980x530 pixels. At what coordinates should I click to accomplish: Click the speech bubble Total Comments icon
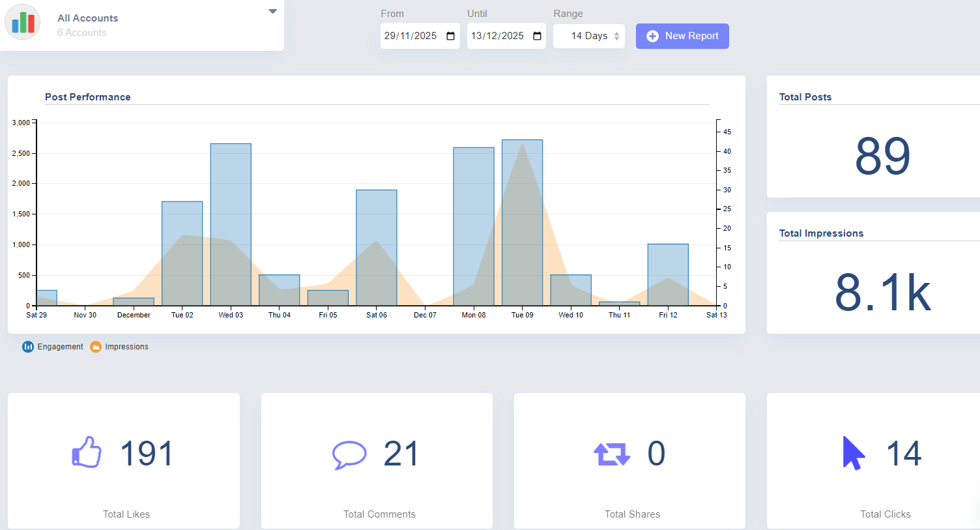click(349, 454)
